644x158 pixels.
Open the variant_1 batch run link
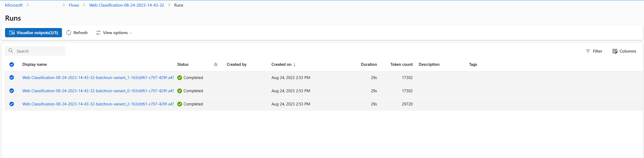[98, 78]
